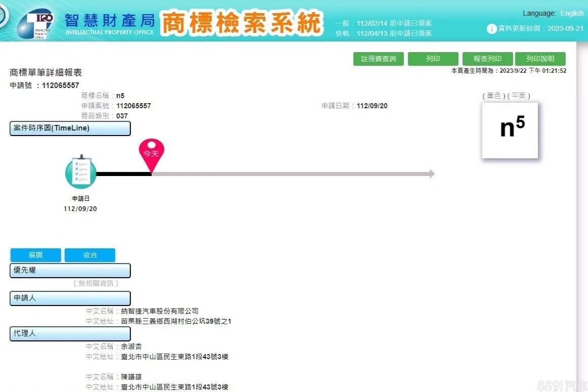This screenshot has height=392, width=588.
Task: Click the 註冊費查詢 button
Action: tap(378, 59)
